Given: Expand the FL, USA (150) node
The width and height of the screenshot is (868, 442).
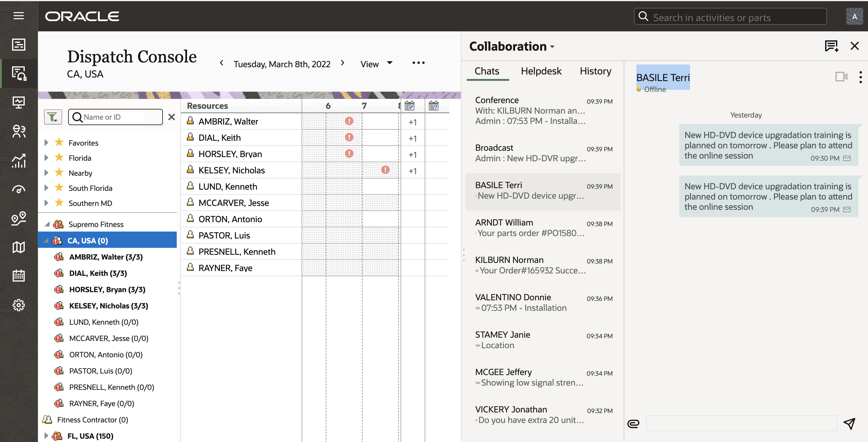Looking at the screenshot, I should click(46, 436).
